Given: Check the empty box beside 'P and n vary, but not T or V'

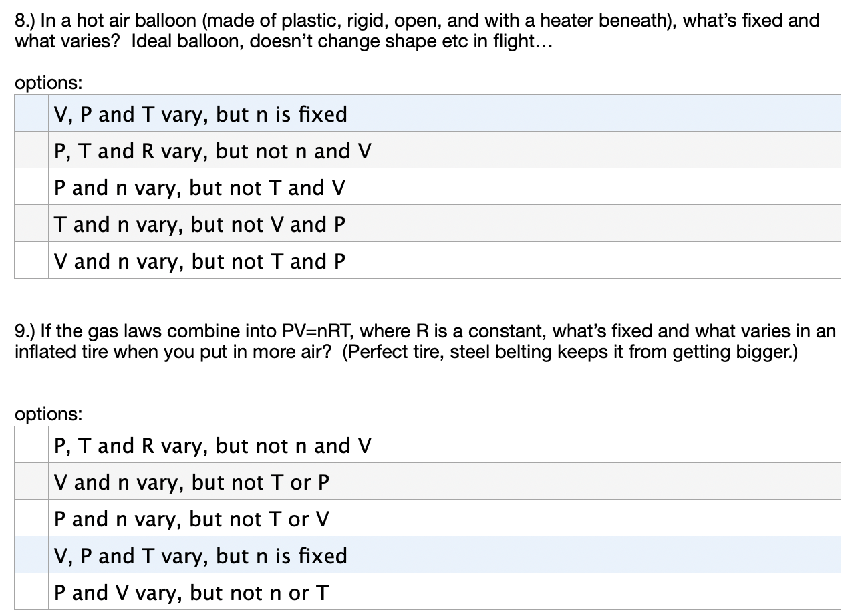Looking at the screenshot, I should tap(31, 518).
